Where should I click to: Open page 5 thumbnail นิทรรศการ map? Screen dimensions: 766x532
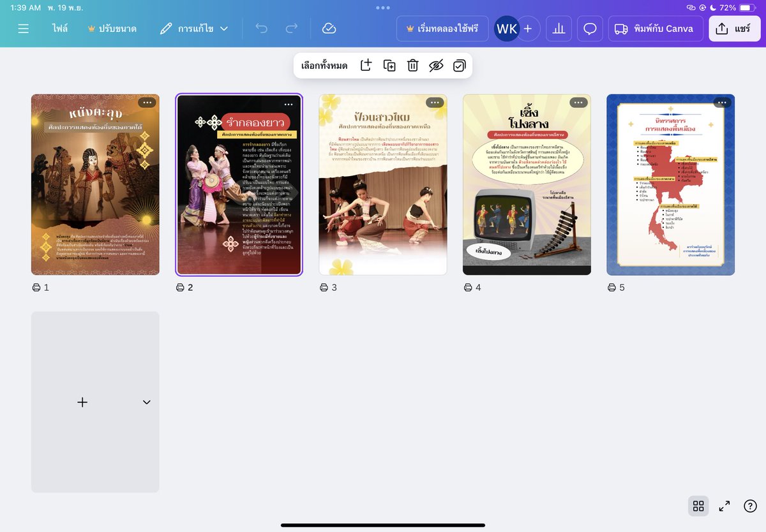click(671, 185)
